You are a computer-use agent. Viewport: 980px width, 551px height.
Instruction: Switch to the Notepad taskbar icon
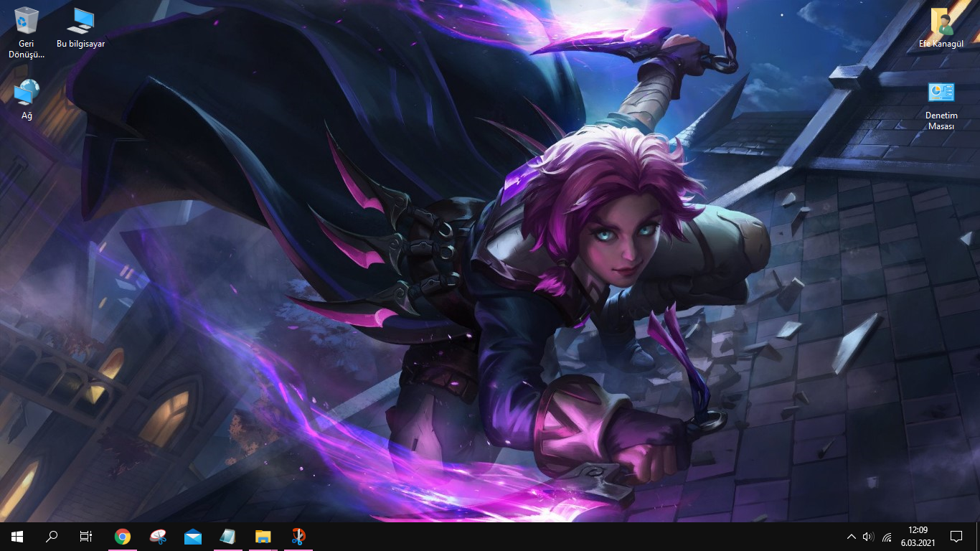pos(228,536)
